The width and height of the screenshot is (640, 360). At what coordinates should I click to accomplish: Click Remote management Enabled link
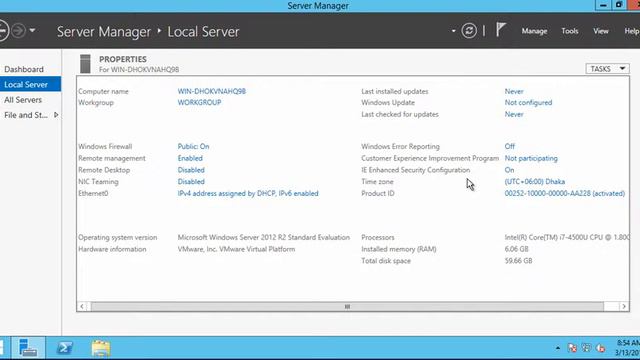point(190,158)
